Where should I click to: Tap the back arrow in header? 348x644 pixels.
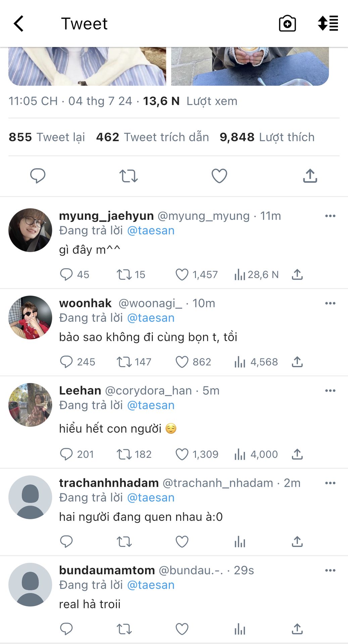19,24
